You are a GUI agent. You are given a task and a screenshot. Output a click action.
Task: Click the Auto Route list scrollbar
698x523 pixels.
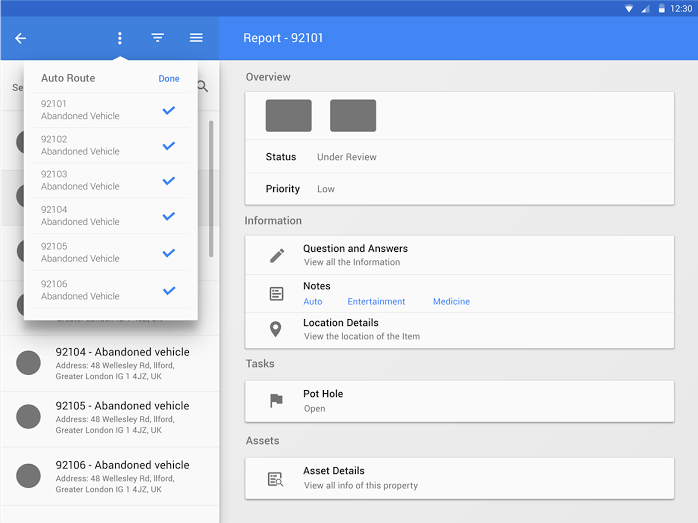211,189
